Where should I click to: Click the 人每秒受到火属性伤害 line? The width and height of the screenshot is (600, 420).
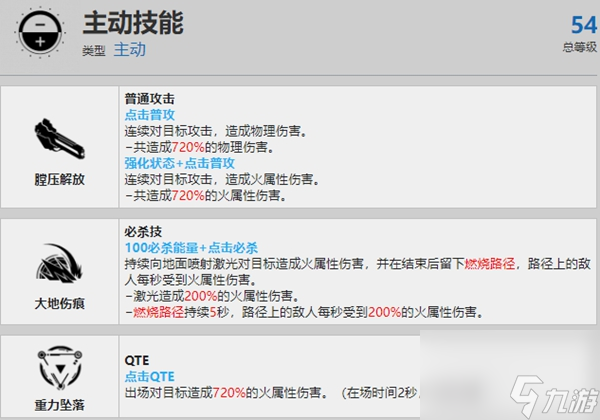[x=190, y=280]
